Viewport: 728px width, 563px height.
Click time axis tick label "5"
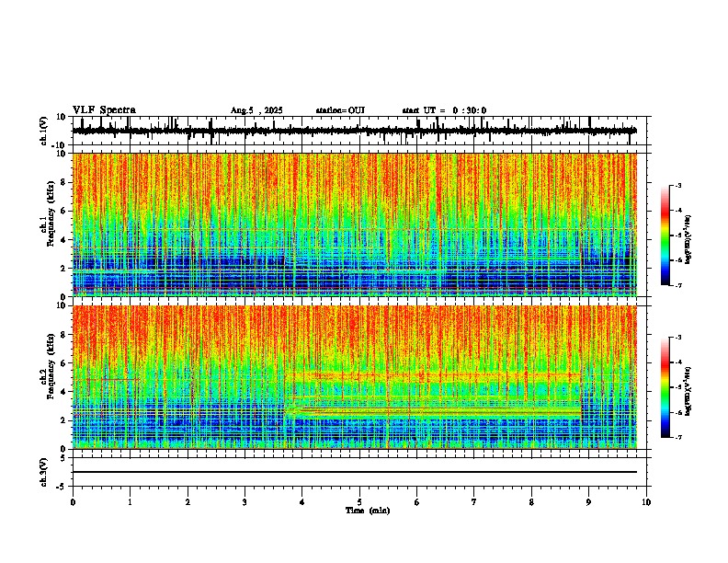click(x=359, y=502)
